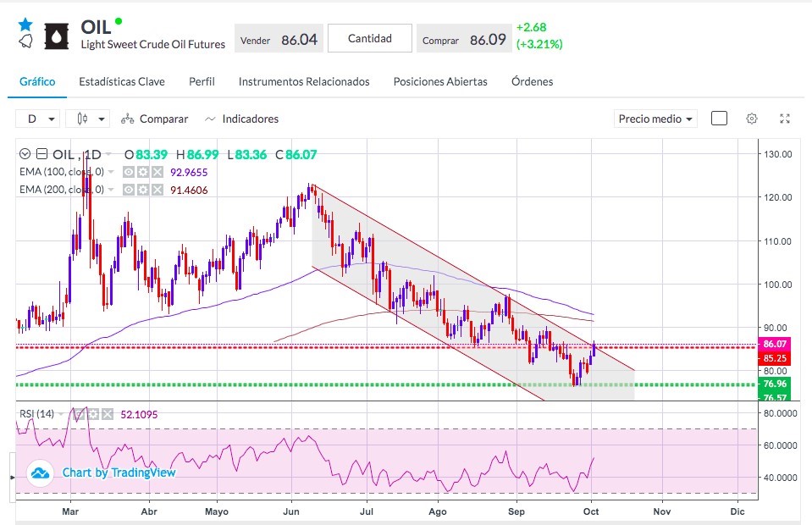The image size is (812, 525).
Task: Click the Comprar 86.09 buy button
Action: 465,38
